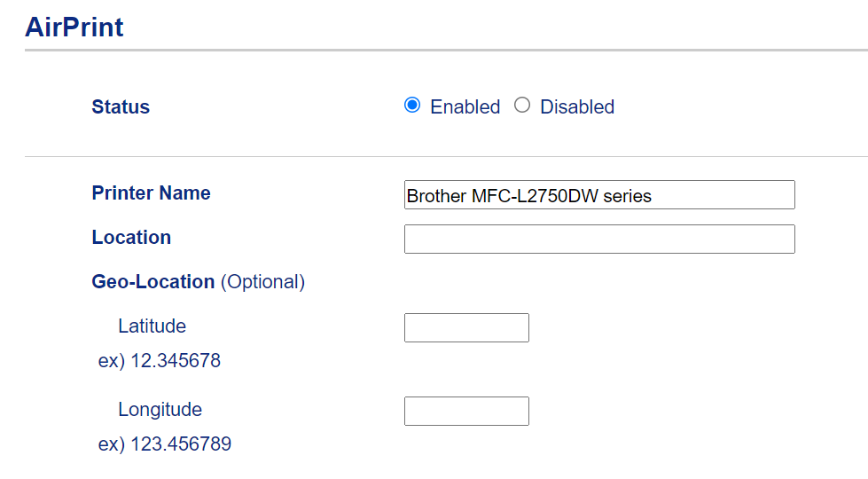Click the Enabled status label text
868x479 pixels.
click(465, 107)
